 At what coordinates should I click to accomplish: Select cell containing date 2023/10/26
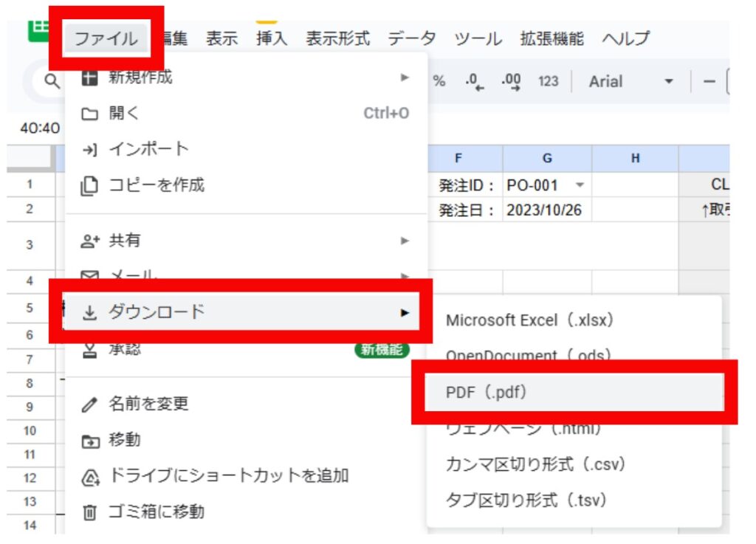coord(544,210)
